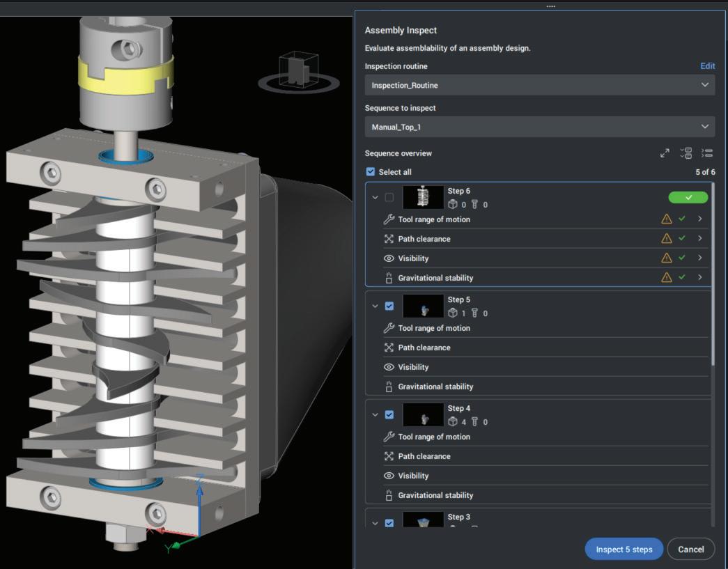Click the Step 6 Path clearance icon
Screen dimensions: 728x569
389,239
